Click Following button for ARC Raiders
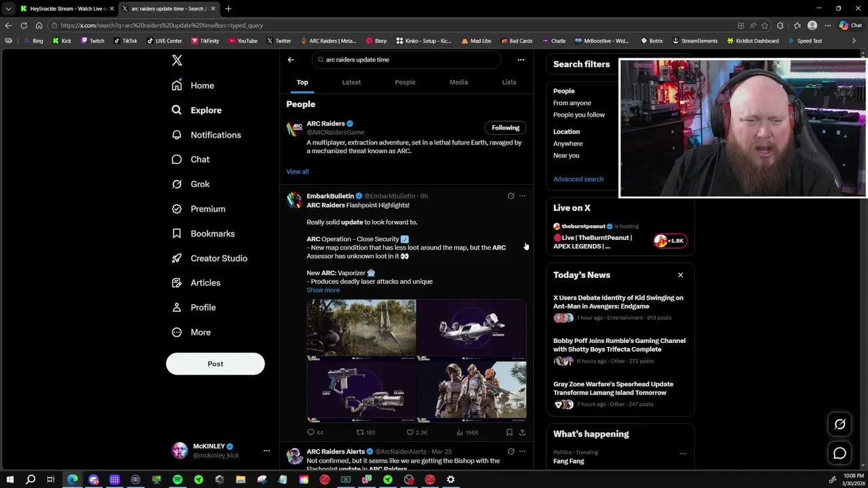Viewport: 868px width, 488px height. click(x=505, y=127)
